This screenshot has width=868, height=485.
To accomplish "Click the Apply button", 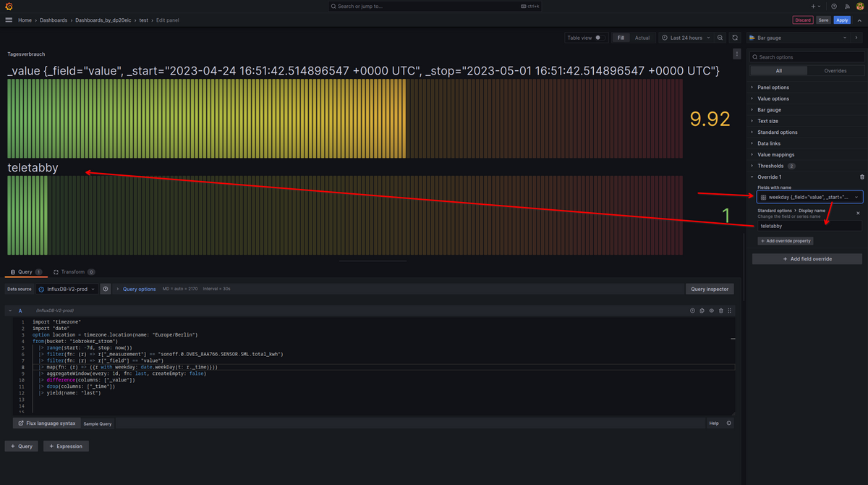I will pos(842,20).
